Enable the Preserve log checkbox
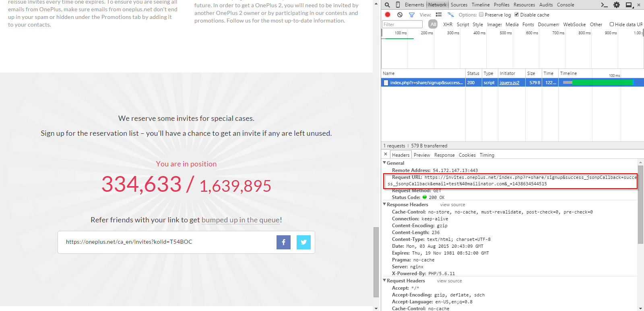Viewport: 644px width, 311px height. click(481, 15)
